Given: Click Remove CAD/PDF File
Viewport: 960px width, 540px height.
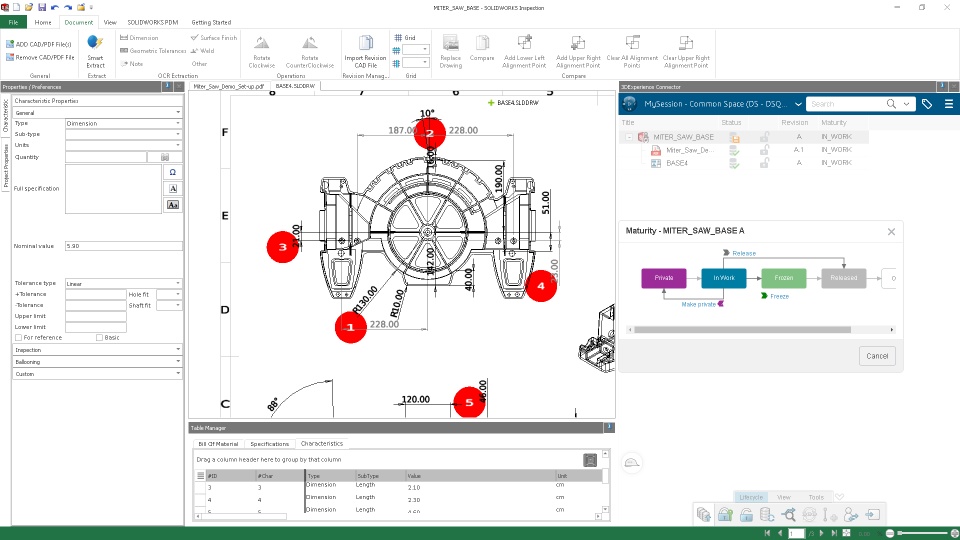Looking at the screenshot, I should (x=40, y=58).
